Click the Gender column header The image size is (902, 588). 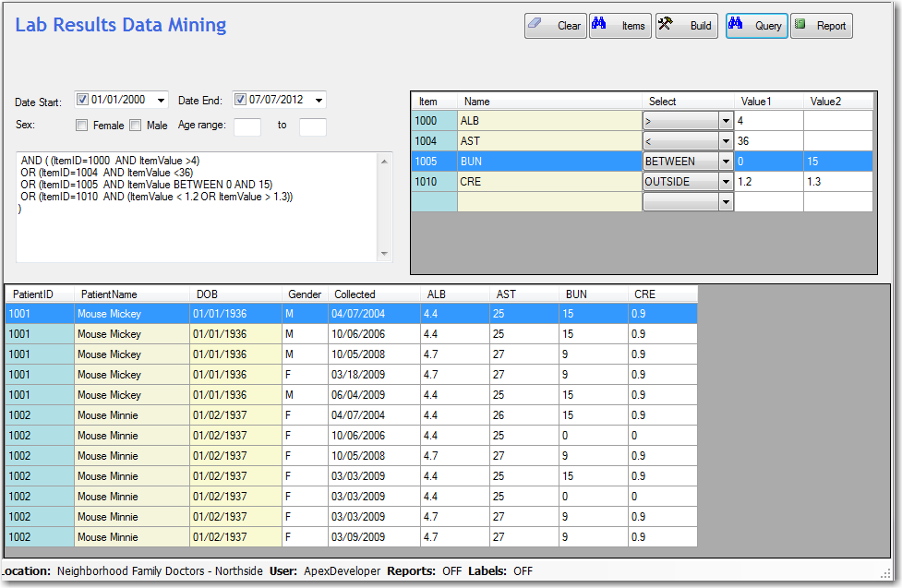tap(305, 294)
